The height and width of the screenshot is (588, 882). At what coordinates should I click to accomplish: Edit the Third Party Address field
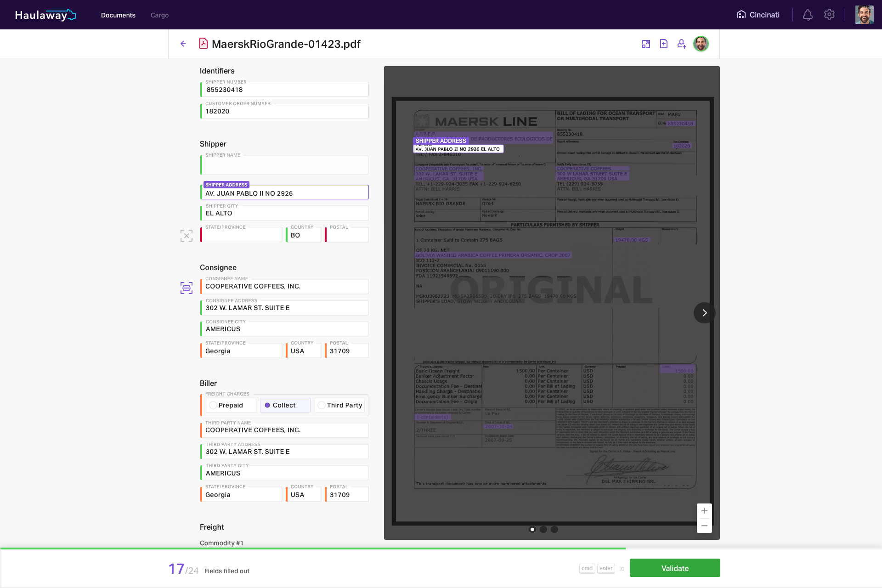click(x=285, y=452)
